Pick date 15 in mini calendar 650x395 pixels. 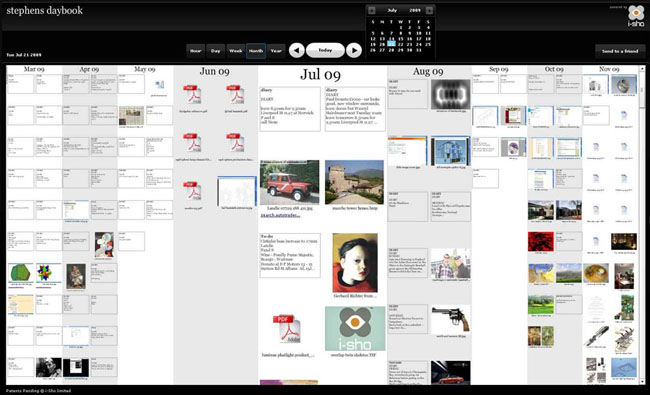400,39
